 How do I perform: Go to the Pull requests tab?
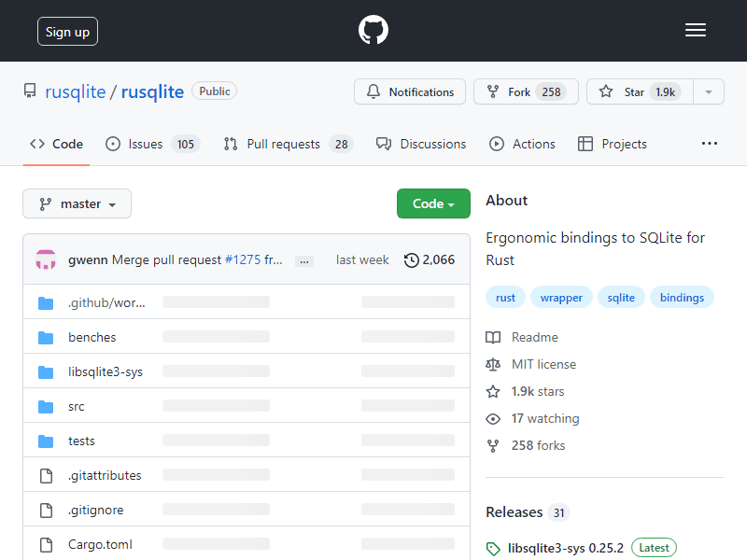pyautogui.click(x=289, y=144)
